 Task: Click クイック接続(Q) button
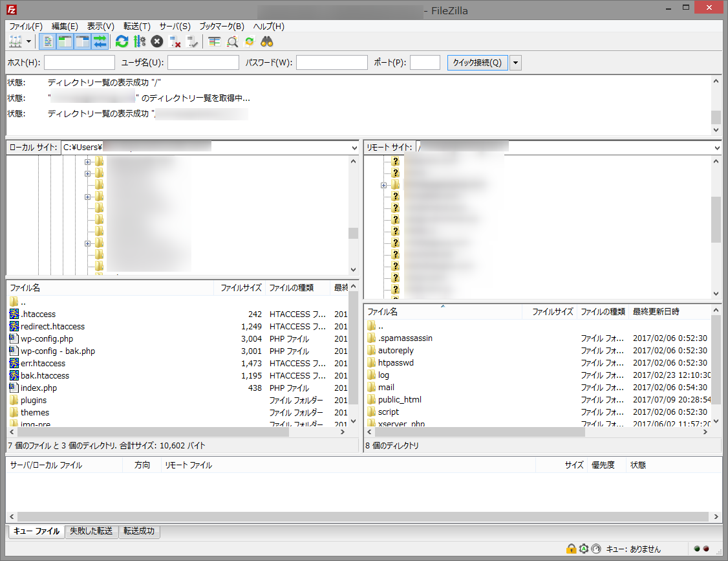point(477,62)
